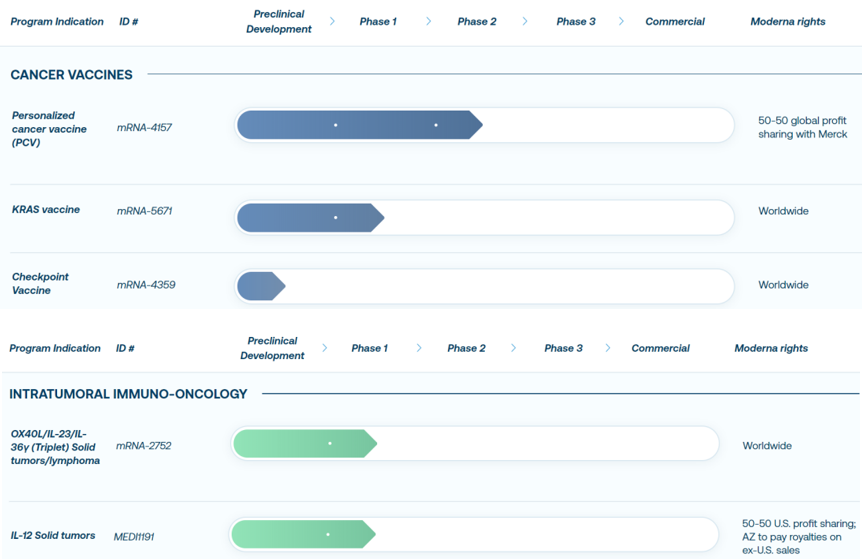Click the Phase 1 milestone dot on mRNA-5671 bar
The width and height of the screenshot is (864, 559).
click(336, 217)
